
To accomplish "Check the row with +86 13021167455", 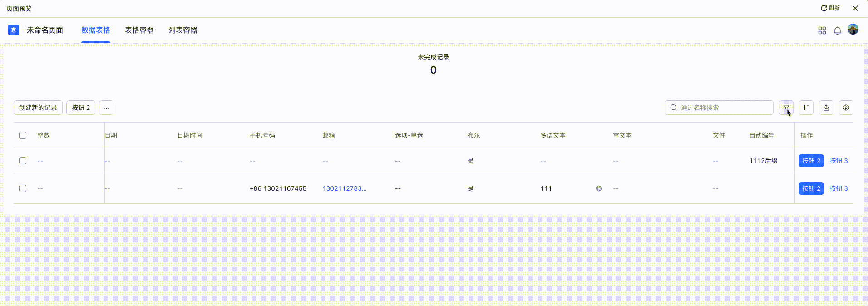I will pyautogui.click(x=23, y=188).
